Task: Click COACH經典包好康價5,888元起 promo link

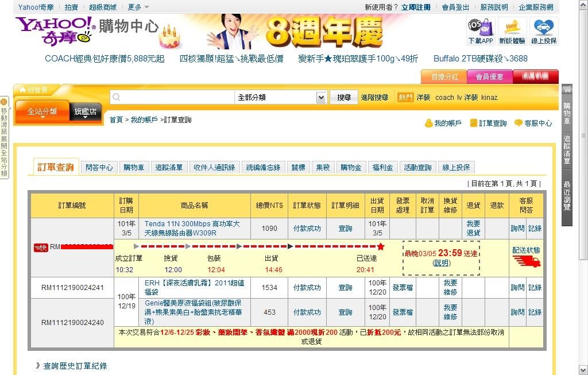Action: tap(105, 59)
